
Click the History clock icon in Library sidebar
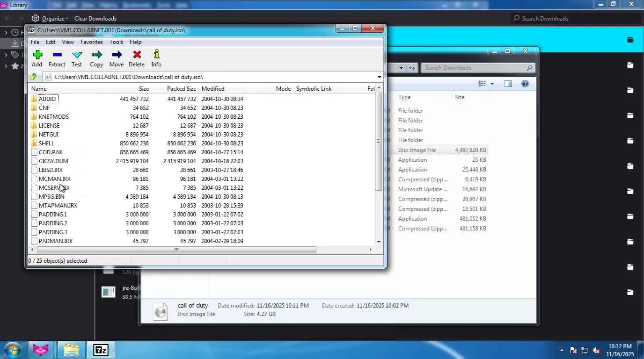(15, 32)
